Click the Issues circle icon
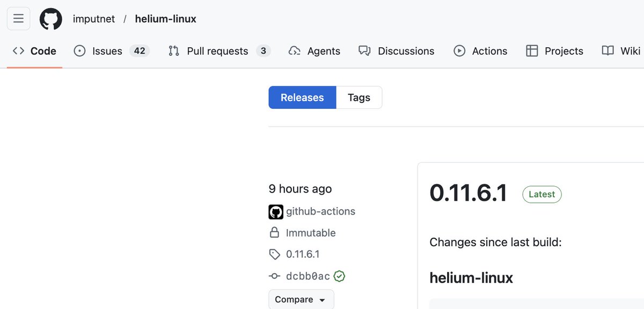 pyautogui.click(x=80, y=51)
